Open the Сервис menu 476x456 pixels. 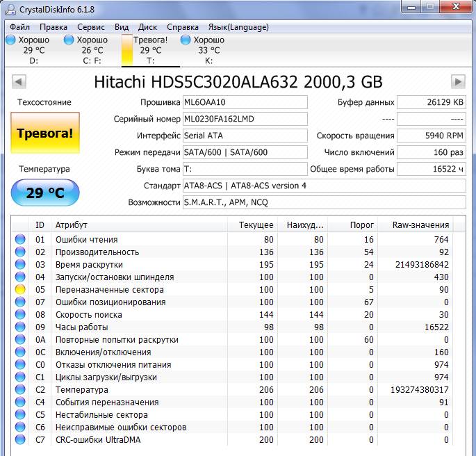[91, 27]
